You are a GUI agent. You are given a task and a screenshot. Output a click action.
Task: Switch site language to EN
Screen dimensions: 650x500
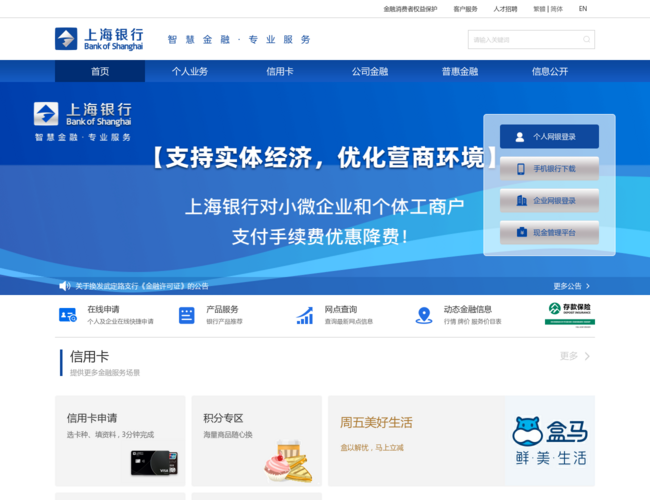583,9
